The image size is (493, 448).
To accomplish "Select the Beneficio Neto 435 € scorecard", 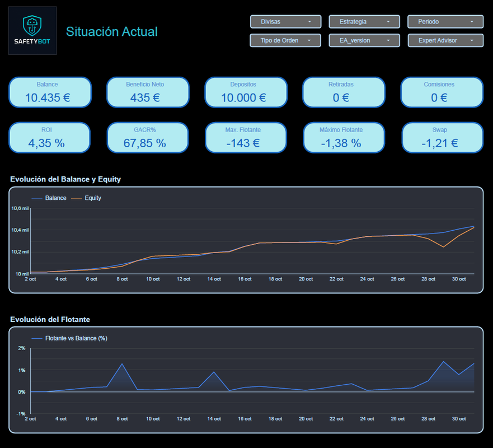I will [148, 92].
